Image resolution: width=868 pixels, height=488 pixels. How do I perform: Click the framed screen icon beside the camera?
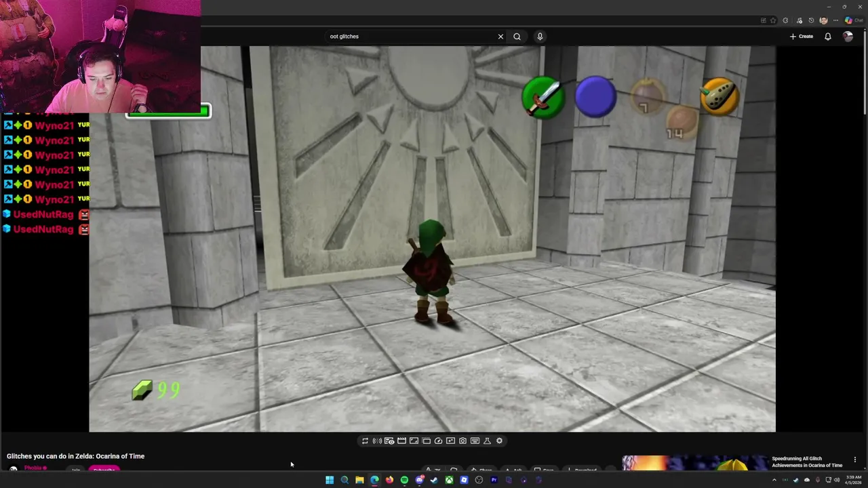click(450, 441)
